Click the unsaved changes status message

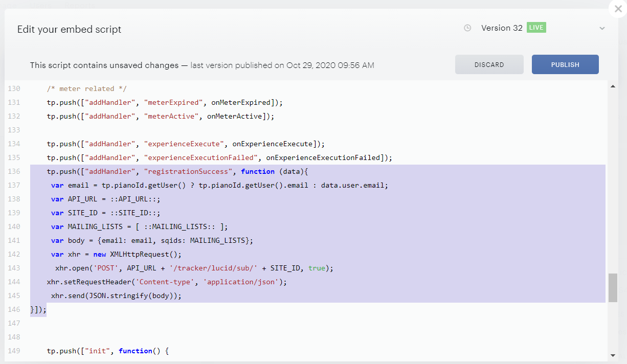click(202, 65)
